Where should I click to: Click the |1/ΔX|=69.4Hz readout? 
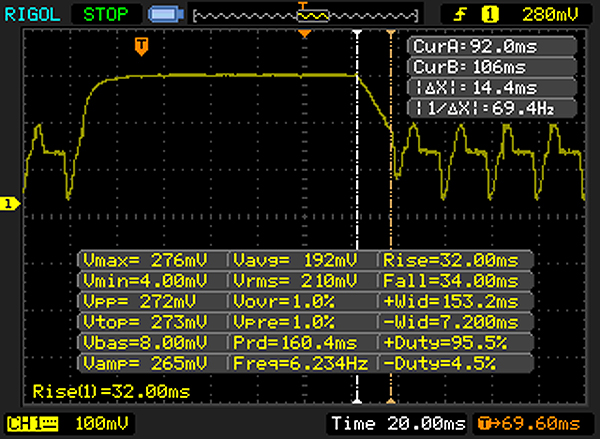point(492,108)
